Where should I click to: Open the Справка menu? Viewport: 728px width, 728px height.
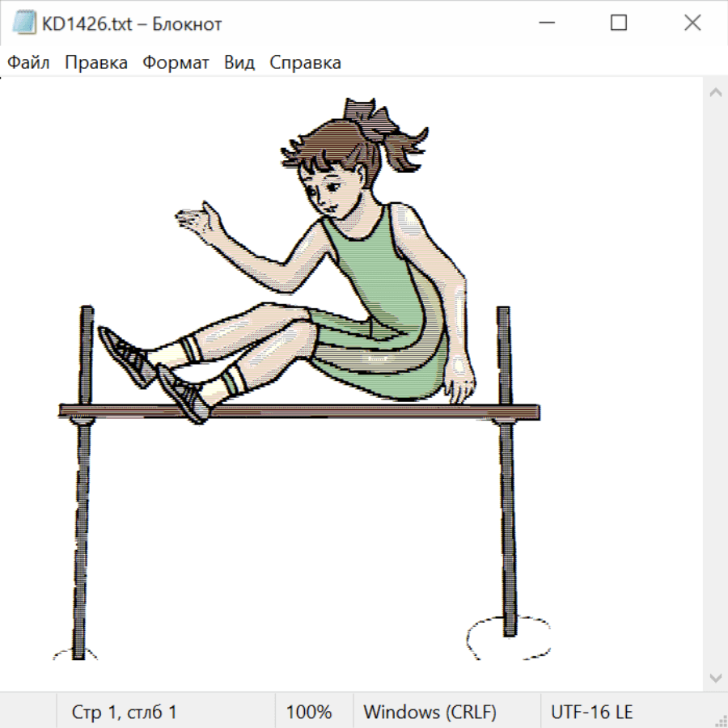pyautogui.click(x=305, y=63)
